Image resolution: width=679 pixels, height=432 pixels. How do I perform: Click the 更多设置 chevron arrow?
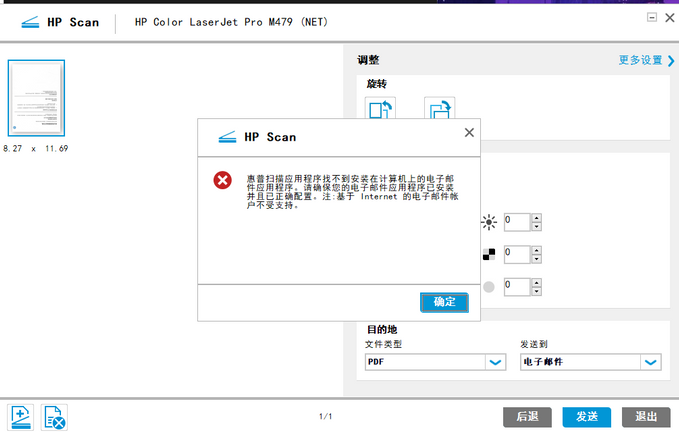click(671, 61)
